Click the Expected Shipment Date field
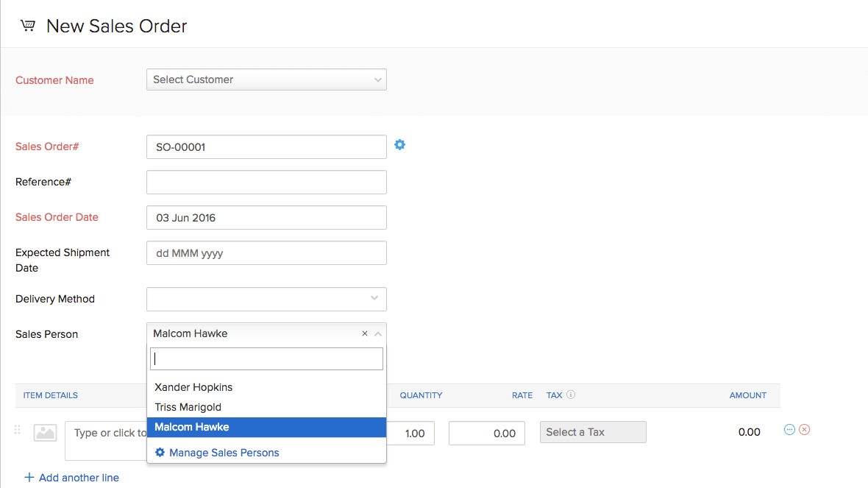This screenshot has height=488, width=868. click(266, 252)
